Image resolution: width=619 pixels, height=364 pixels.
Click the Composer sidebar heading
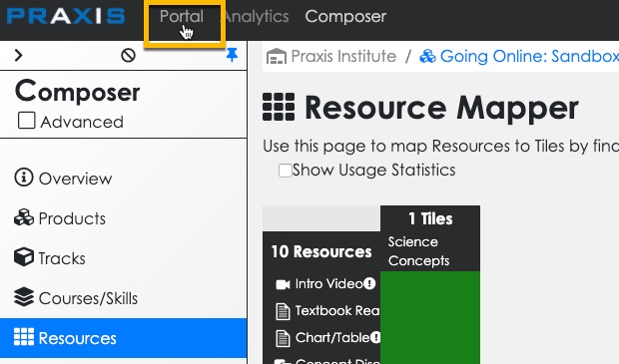point(78,91)
